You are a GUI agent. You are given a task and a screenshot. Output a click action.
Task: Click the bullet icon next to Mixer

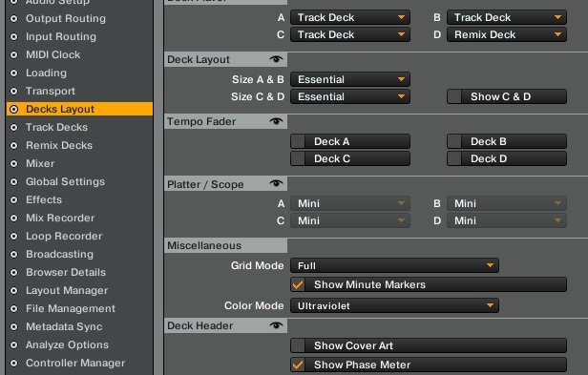pos(14,163)
